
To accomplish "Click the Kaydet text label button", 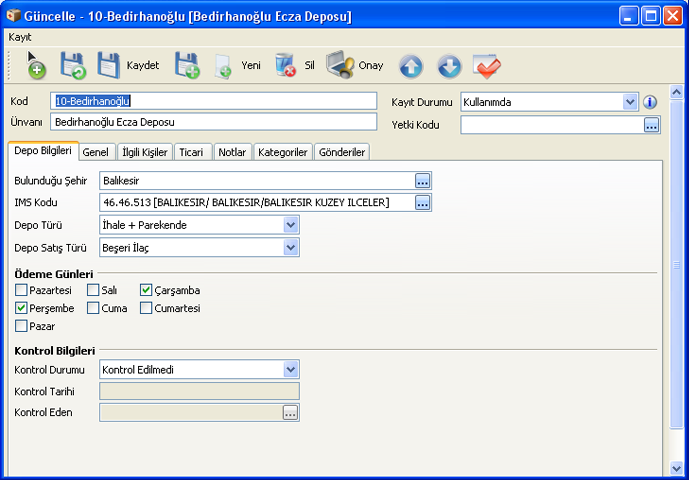I will coord(143,65).
